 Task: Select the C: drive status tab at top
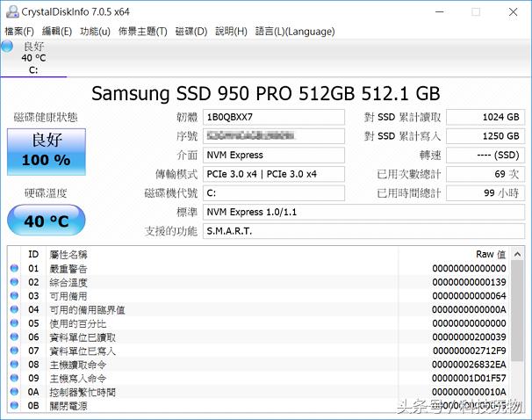33,58
